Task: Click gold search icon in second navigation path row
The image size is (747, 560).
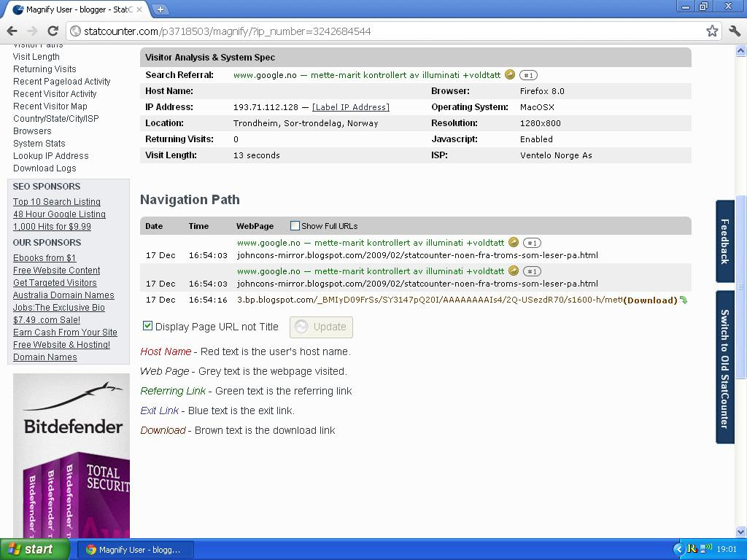Action: [x=513, y=271]
